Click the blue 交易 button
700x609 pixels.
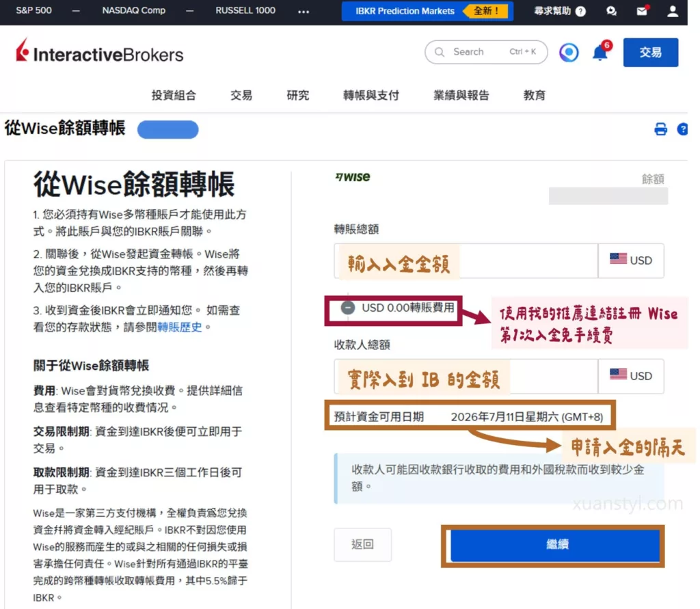coord(651,52)
